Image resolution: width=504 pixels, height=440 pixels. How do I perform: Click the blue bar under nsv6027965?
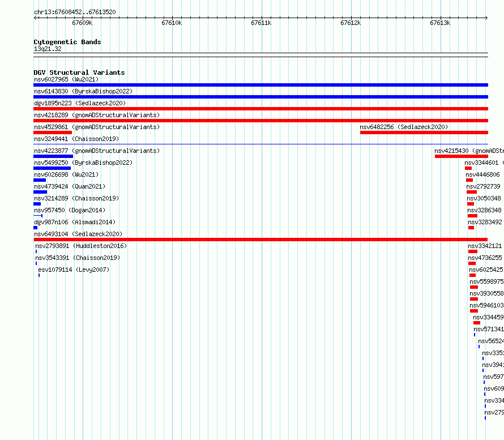(260, 85)
